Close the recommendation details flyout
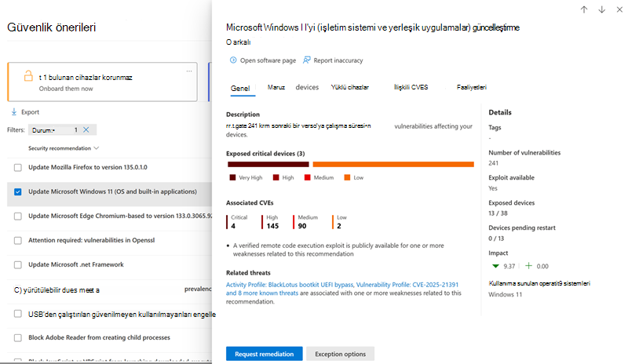This screenshot has height=364, width=628. [x=619, y=9]
